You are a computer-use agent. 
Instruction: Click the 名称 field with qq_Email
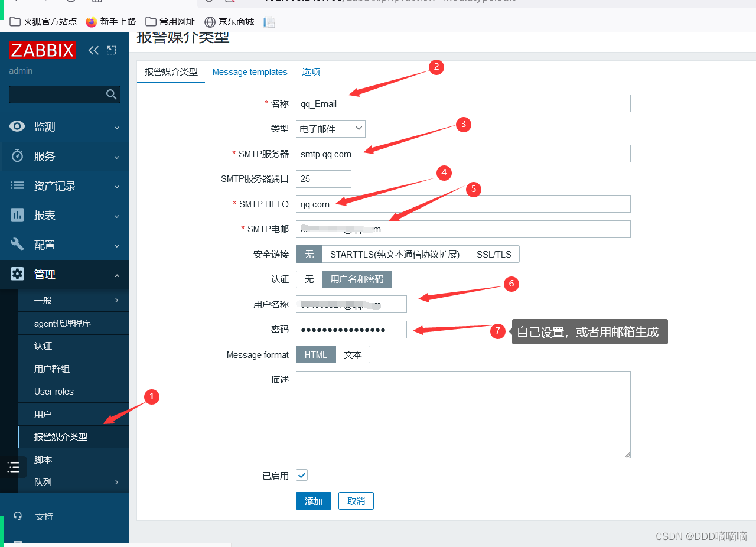click(463, 103)
